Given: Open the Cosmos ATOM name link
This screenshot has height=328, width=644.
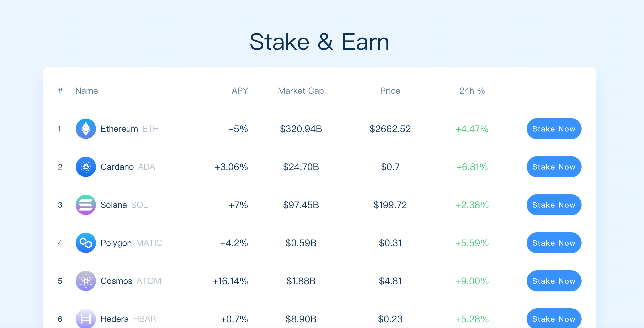Looking at the screenshot, I should coord(130,281).
